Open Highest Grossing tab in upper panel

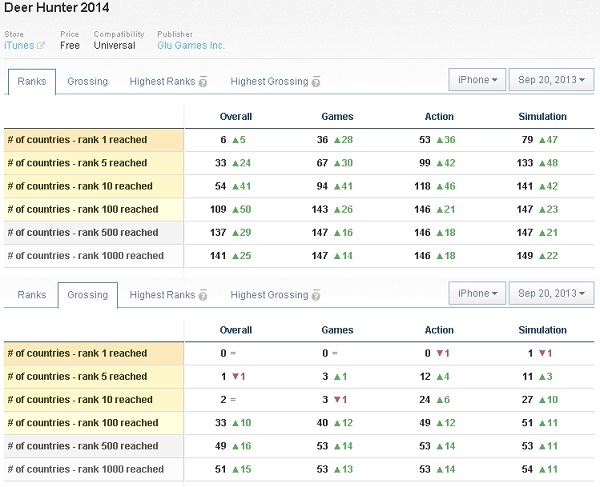point(269,81)
